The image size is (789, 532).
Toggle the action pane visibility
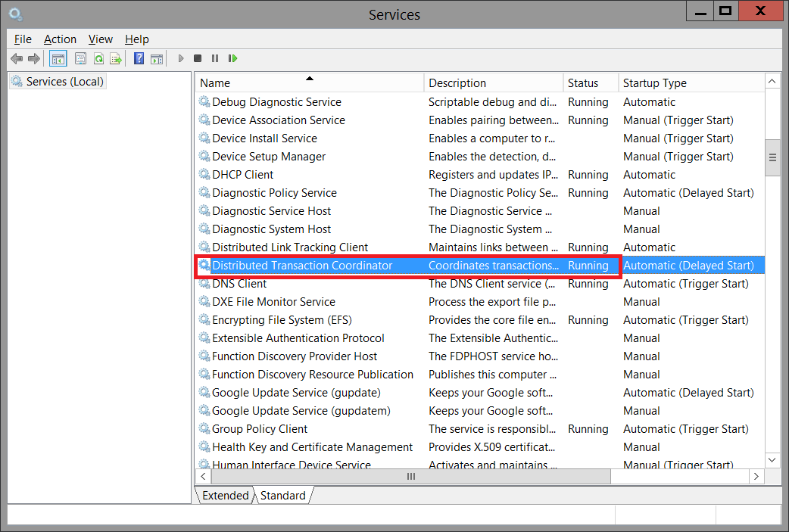(x=157, y=58)
